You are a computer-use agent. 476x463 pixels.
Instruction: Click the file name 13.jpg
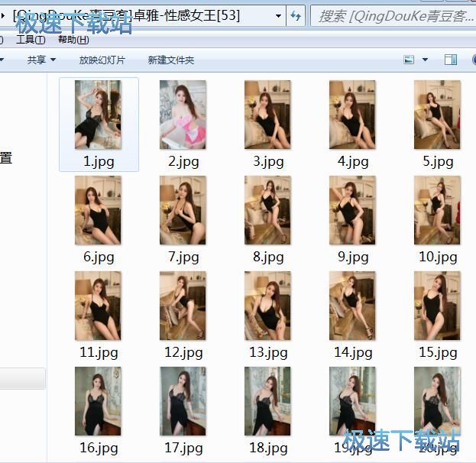click(268, 353)
